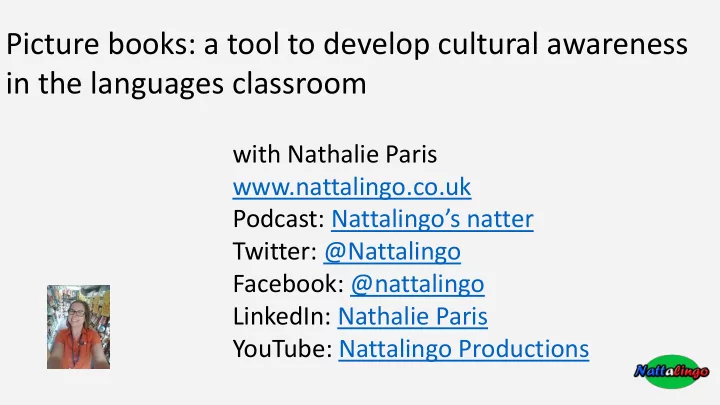Click the 'Twitter:' label
The height and width of the screenshot is (405, 720).
(275, 252)
